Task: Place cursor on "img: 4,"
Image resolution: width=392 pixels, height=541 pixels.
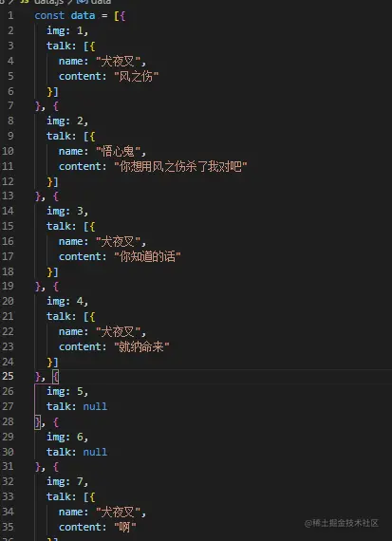Action: (x=67, y=301)
